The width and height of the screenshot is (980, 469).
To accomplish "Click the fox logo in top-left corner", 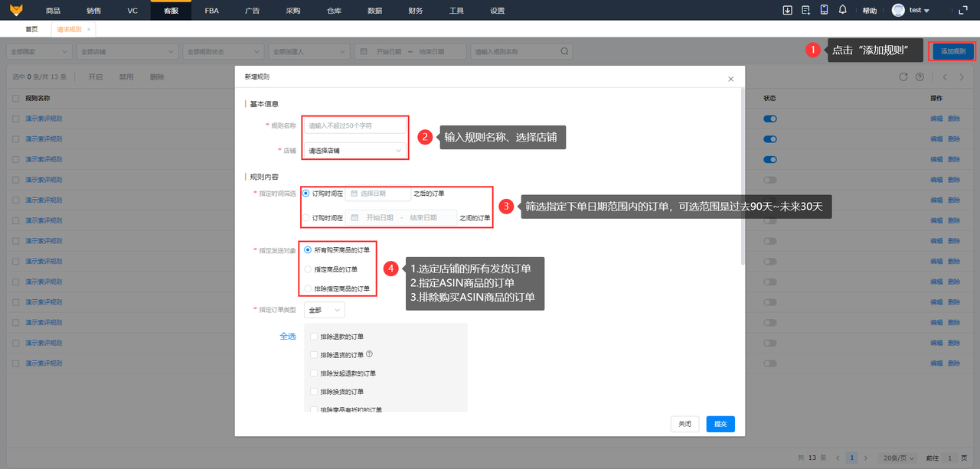I will (x=16, y=10).
